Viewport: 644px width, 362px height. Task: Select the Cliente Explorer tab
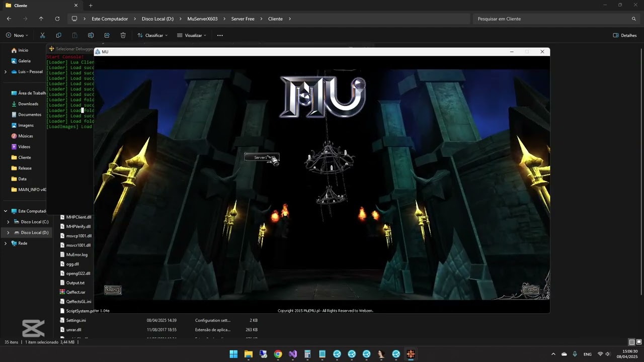[x=41, y=6]
